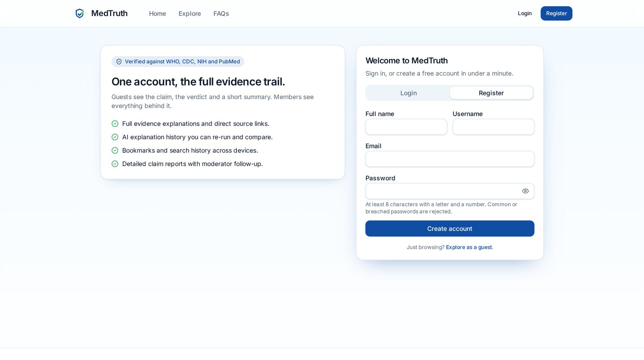
Task: Click the heading 'One account, the full evidence trail.'
Action: [x=198, y=82]
